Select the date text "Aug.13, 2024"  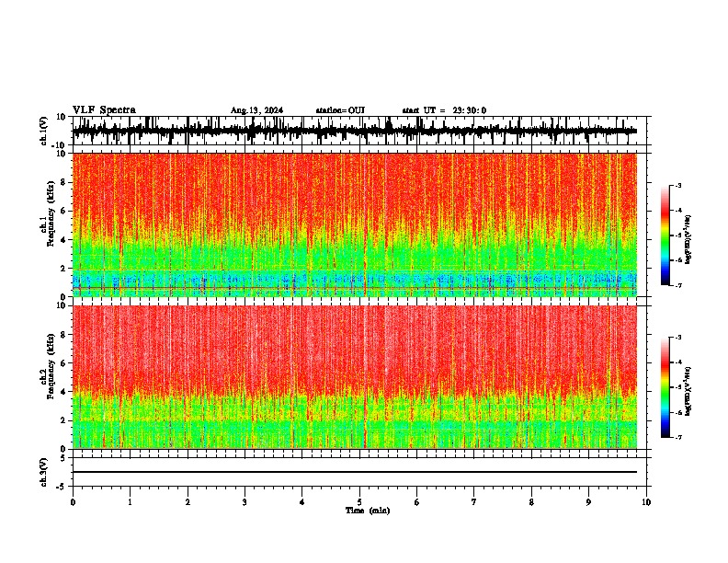coord(256,110)
